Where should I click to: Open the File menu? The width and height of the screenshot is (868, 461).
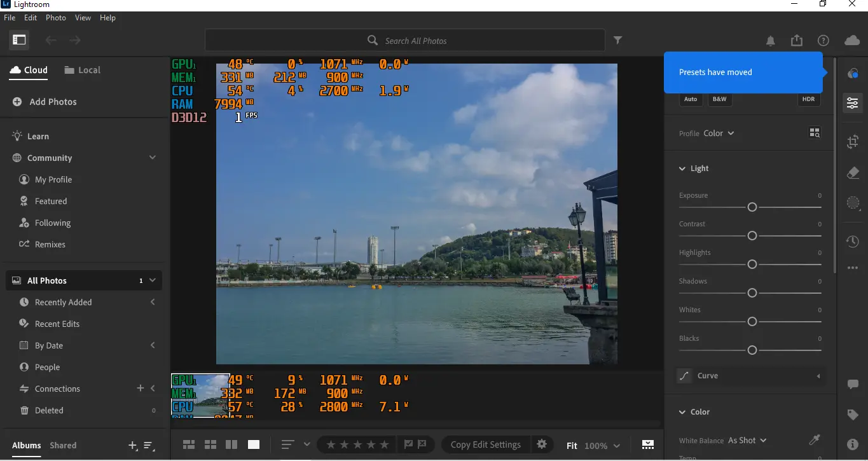point(10,18)
